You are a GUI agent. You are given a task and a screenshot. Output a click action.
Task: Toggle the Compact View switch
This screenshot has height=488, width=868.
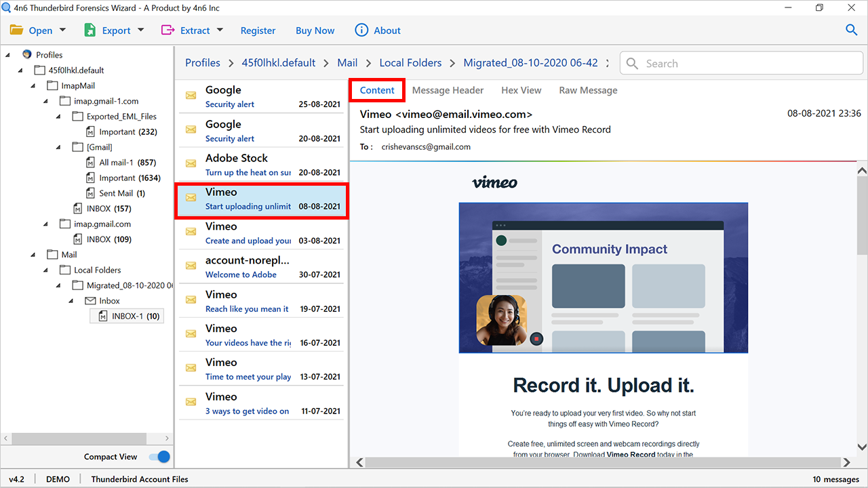159,457
